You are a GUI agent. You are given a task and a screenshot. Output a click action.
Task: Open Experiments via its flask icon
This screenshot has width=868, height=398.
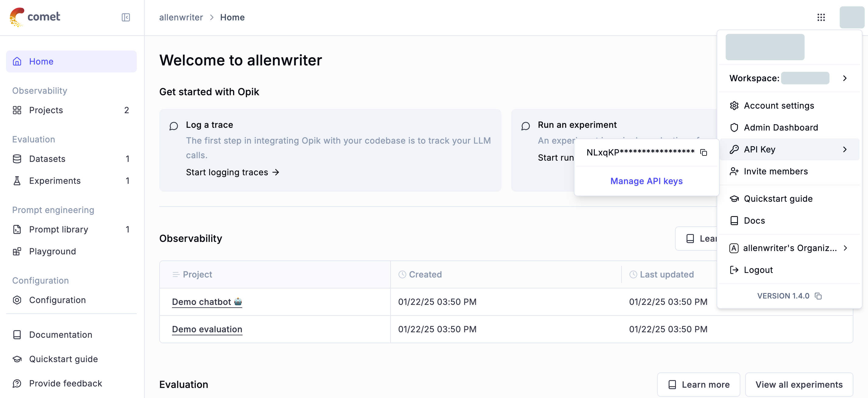[17, 181]
